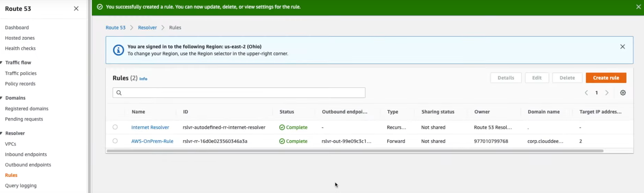Click outbound endpoint rslvr-out-99e09c3c1
The width and height of the screenshot is (644, 193).
point(346,141)
